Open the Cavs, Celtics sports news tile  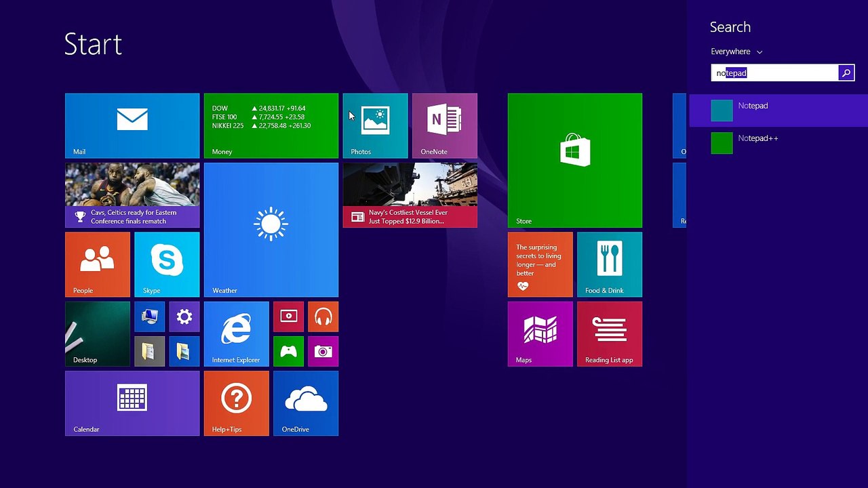tap(132, 195)
